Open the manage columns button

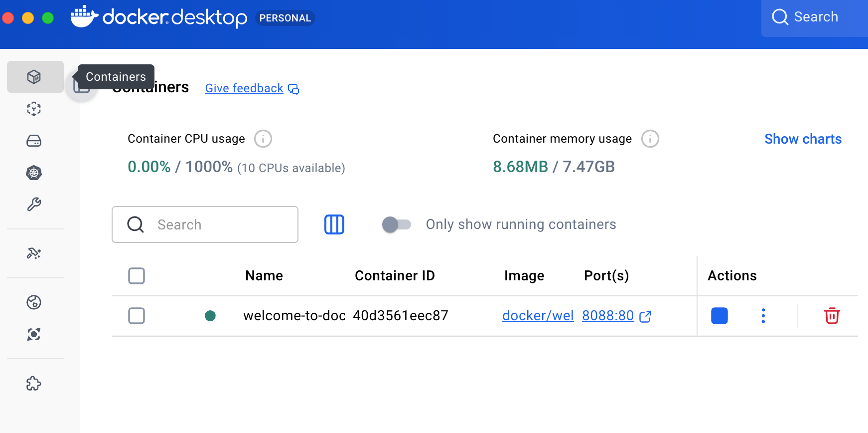point(334,224)
